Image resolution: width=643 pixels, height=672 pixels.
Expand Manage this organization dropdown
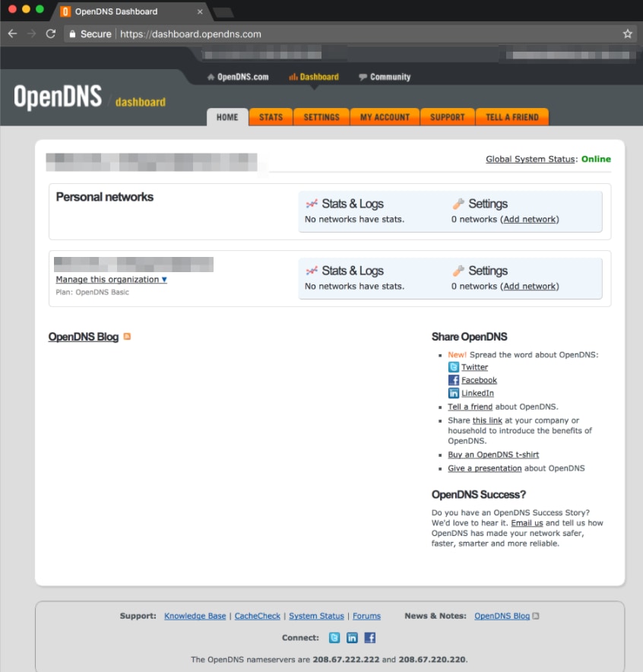click(112, 280)
